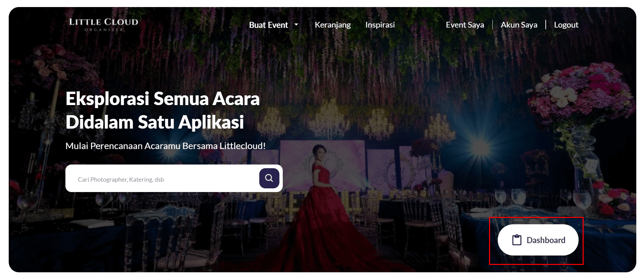Click the Mulai Perencanaan Acaramu tagline
644x278 pixels.
tap(165, 146)
